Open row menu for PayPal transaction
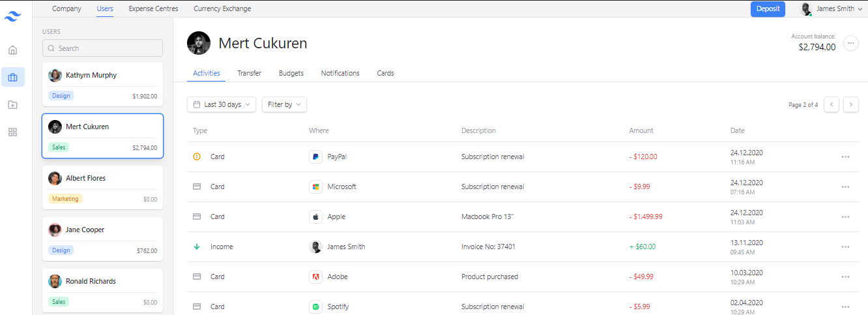The image size is (868, 315). [845, 157]
